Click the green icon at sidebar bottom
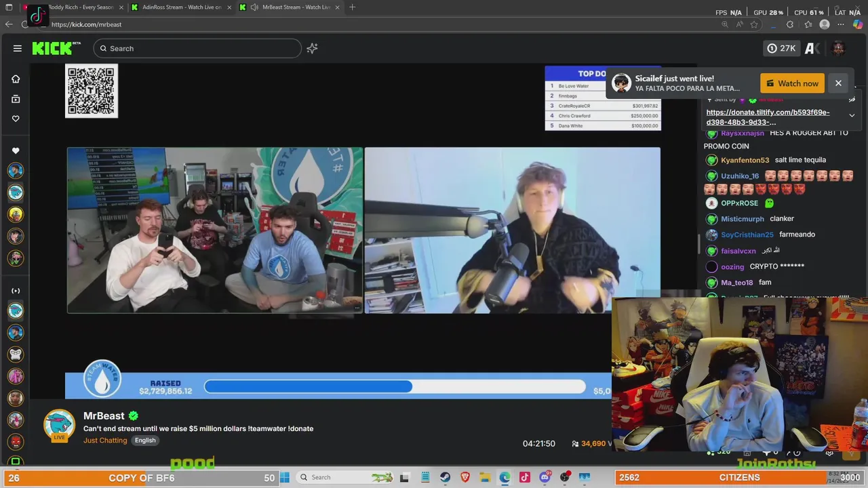The width and height of the screenshot is (868, 488). point(16,462)
